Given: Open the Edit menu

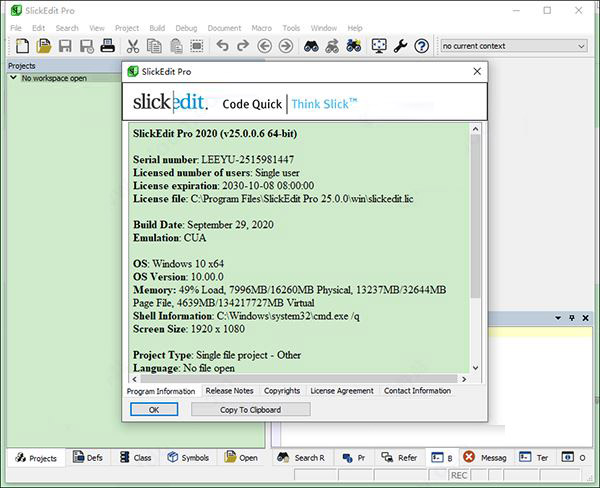Looking at the screenshot, I should point(38,28).
